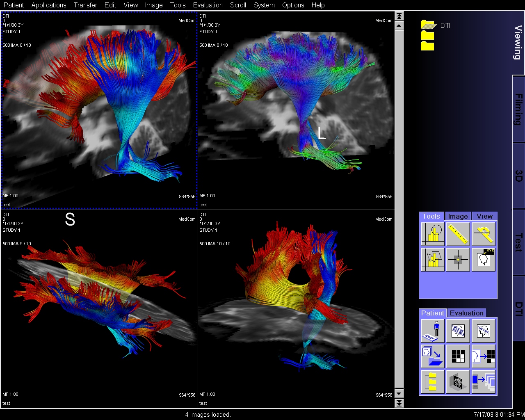Click the scroll down arrow on scrollbar
The width and height of the screenshot is (525, 420).
click(399, 394)
